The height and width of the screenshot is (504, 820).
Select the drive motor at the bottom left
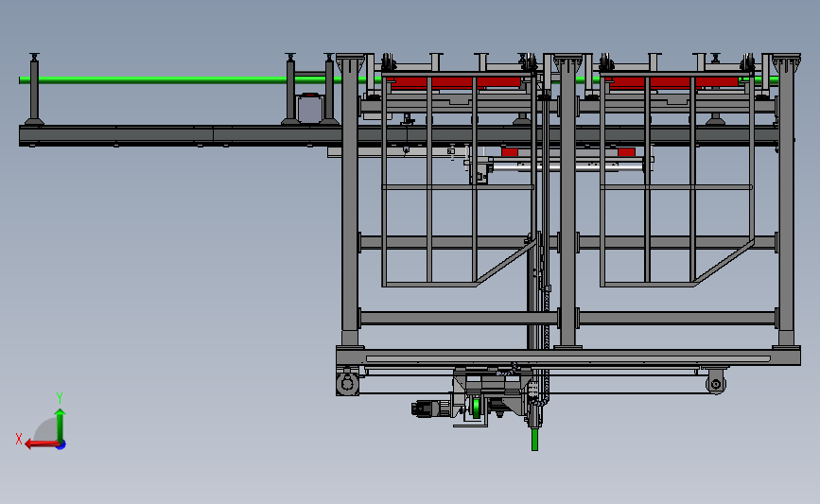[x=431, y=408]
